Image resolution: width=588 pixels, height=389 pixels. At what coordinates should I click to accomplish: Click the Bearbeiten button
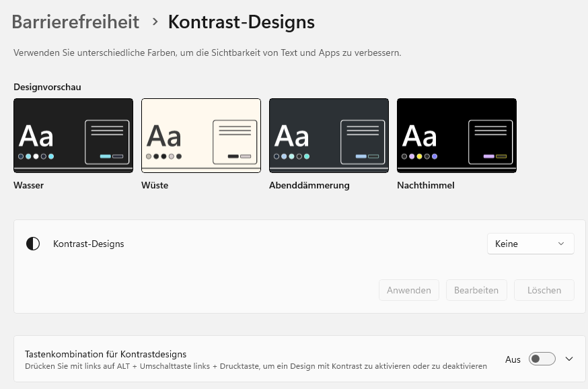pyautogui.click(x=476, y=290)
